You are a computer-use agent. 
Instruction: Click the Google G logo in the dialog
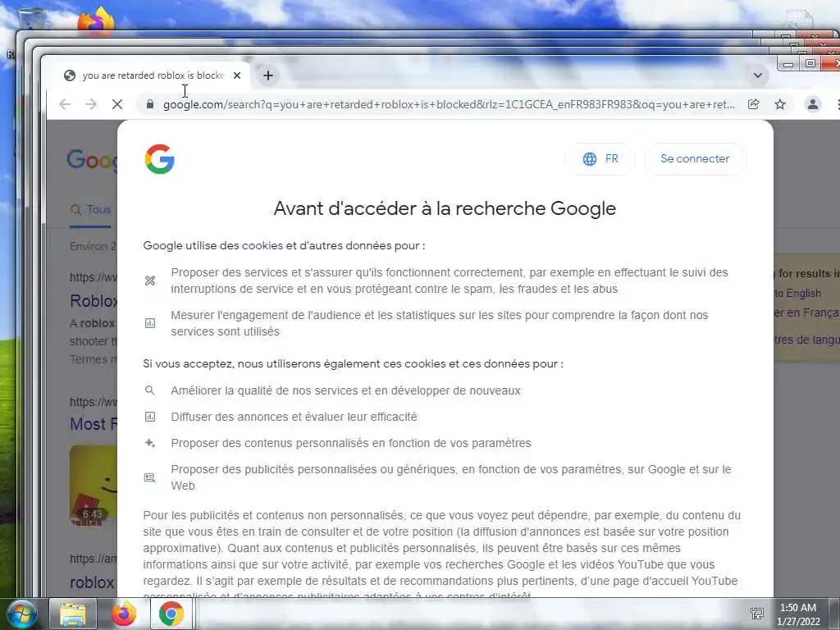coord(160,159)
